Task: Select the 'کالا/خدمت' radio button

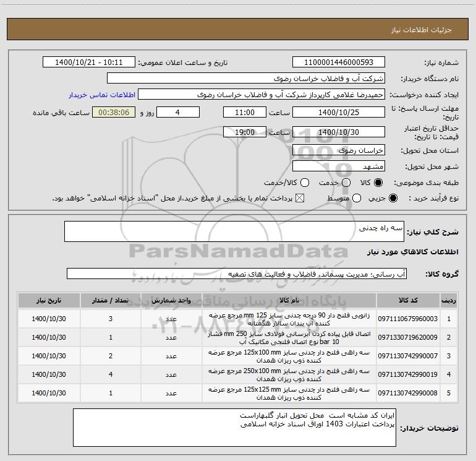Action: pos(305,183)
